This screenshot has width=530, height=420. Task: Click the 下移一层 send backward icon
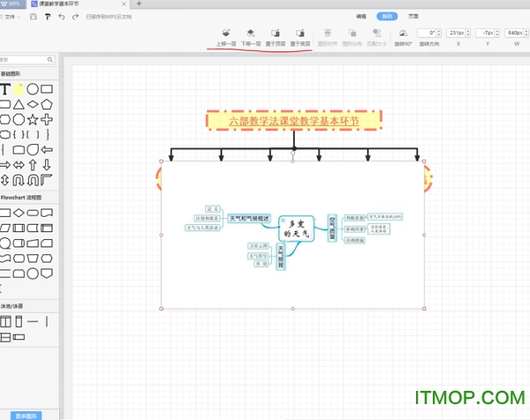(251, 34)
